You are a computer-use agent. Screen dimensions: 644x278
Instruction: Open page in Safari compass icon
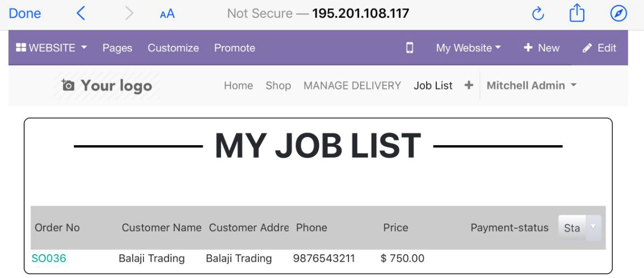pos(619,14)
